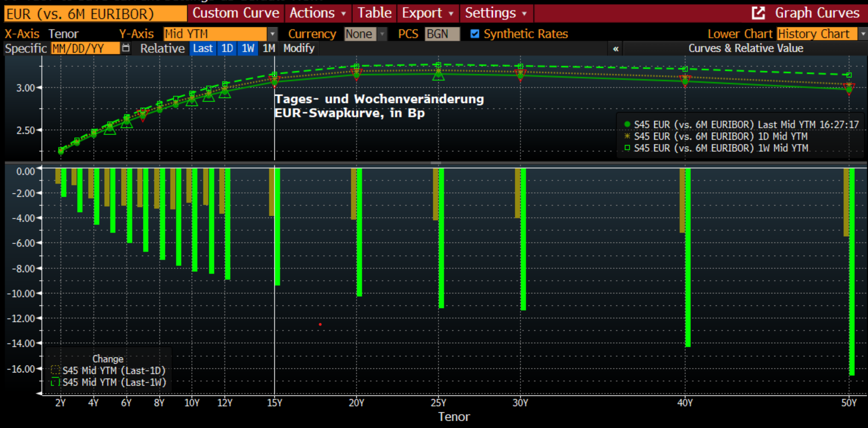Click the splitter handle between the charts

(x=436, y=163)
